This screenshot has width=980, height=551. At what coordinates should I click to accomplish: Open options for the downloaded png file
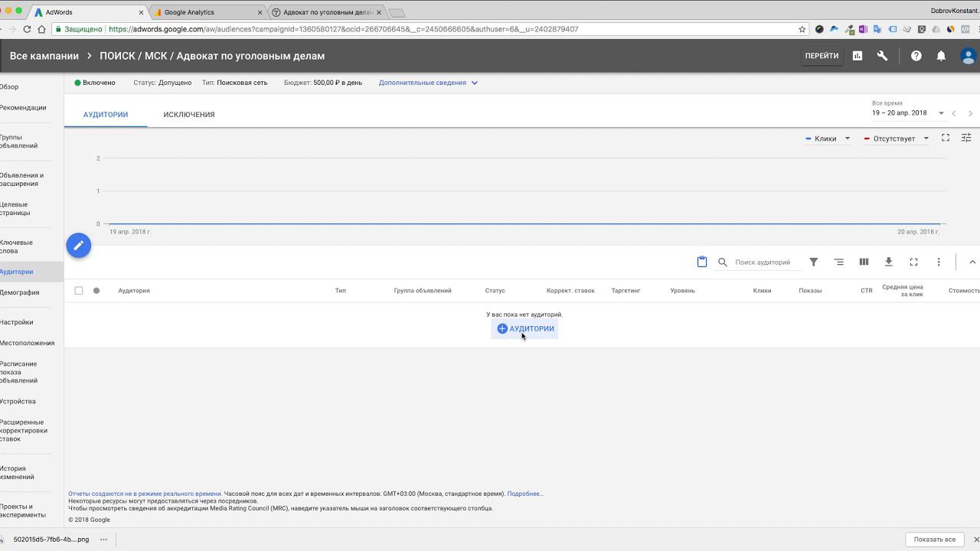(x=103, y=540)
